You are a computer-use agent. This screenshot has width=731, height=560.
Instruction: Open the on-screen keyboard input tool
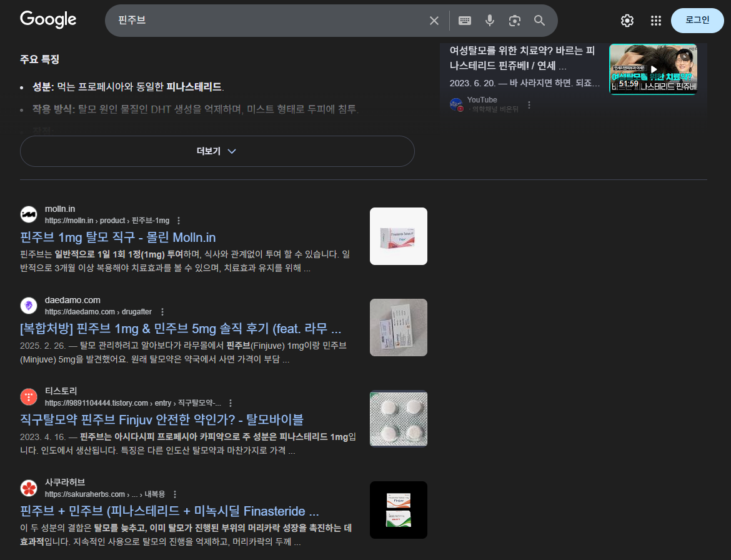(465, 21)
